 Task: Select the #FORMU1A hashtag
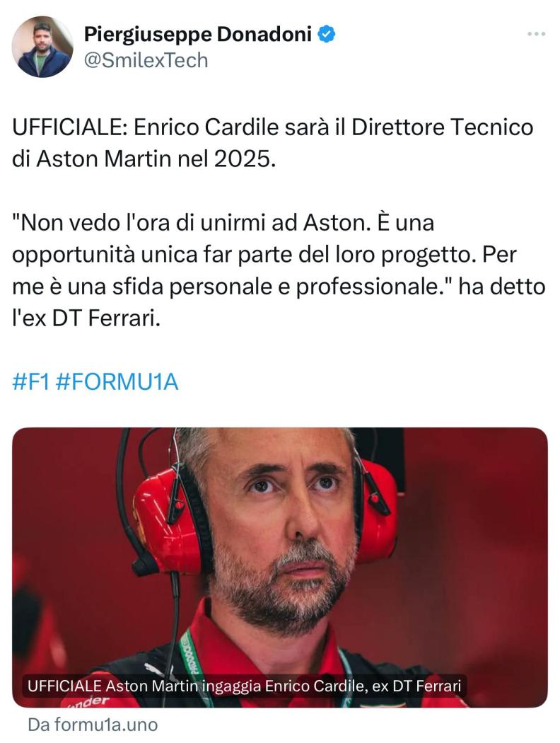tap(117, 382)
